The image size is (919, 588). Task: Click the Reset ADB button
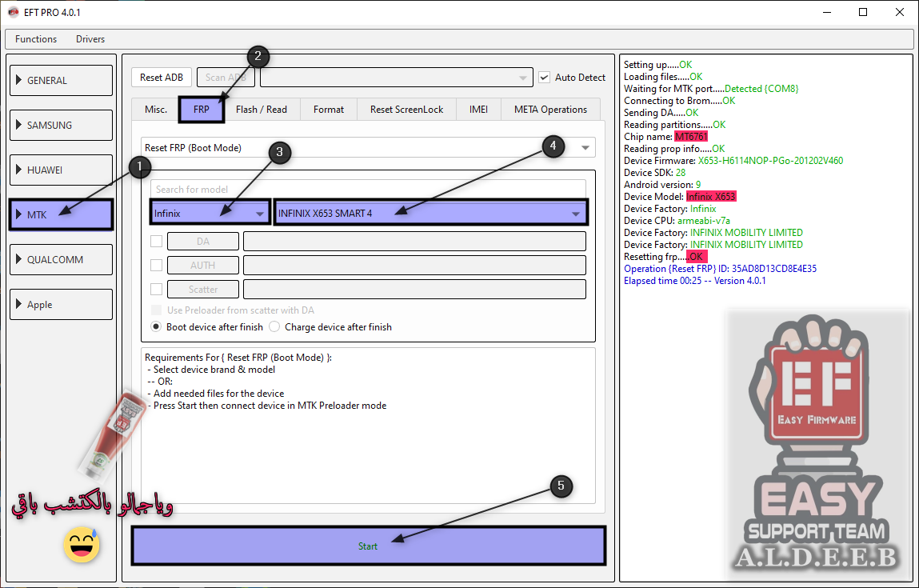point(162,78)
